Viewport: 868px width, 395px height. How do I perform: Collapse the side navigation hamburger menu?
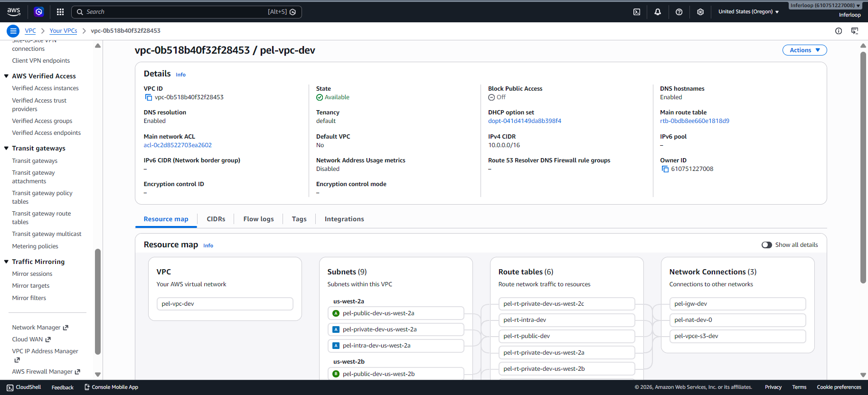(x=13, y=31)
